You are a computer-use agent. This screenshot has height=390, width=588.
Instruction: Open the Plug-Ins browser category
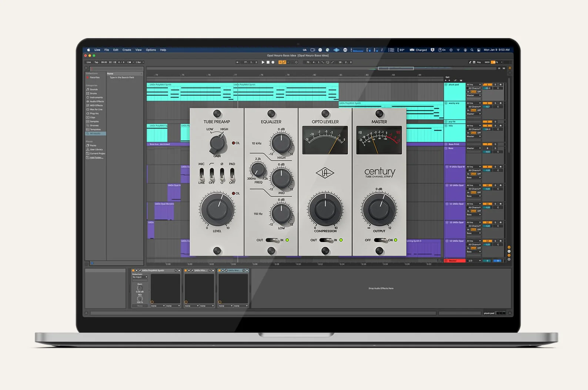[x=94, y=114]
